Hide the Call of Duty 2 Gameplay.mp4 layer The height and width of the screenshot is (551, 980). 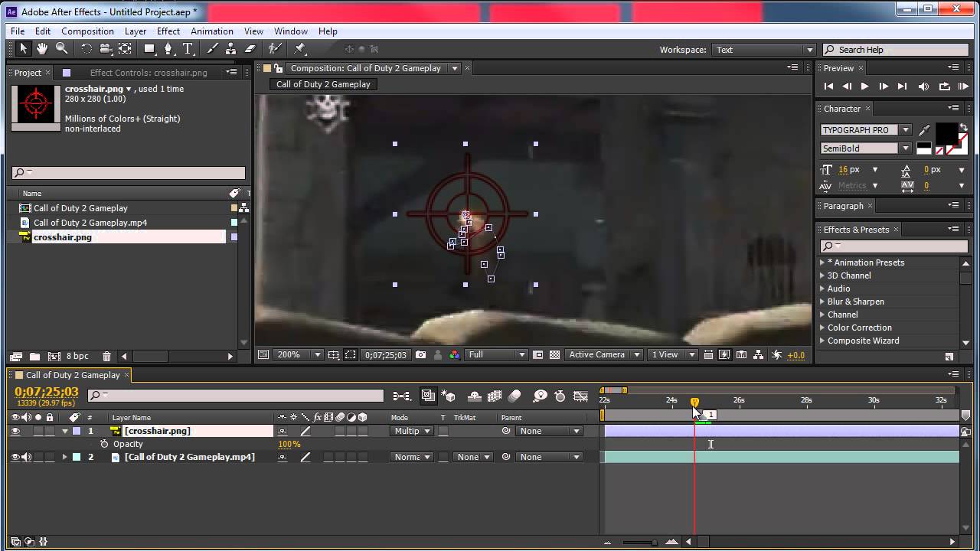[15, 457]
